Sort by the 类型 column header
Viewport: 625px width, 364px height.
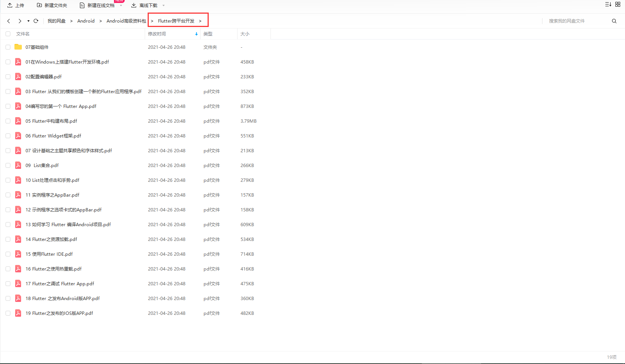[208, 34]
